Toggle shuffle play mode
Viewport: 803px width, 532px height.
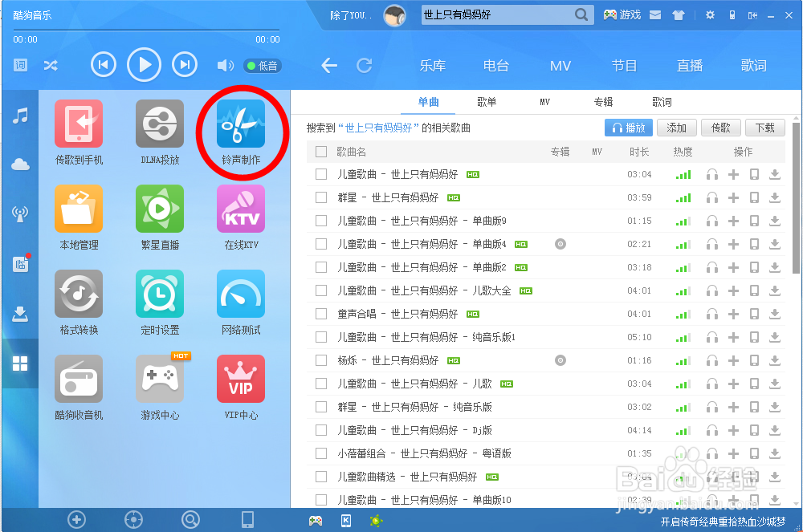click(x=50, y=66)
